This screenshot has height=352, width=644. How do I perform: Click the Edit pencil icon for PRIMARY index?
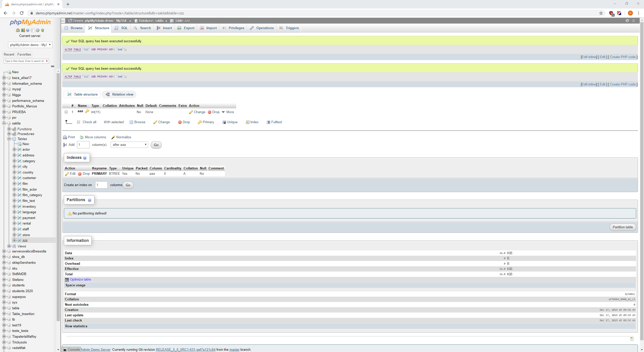tap(67, 174)
